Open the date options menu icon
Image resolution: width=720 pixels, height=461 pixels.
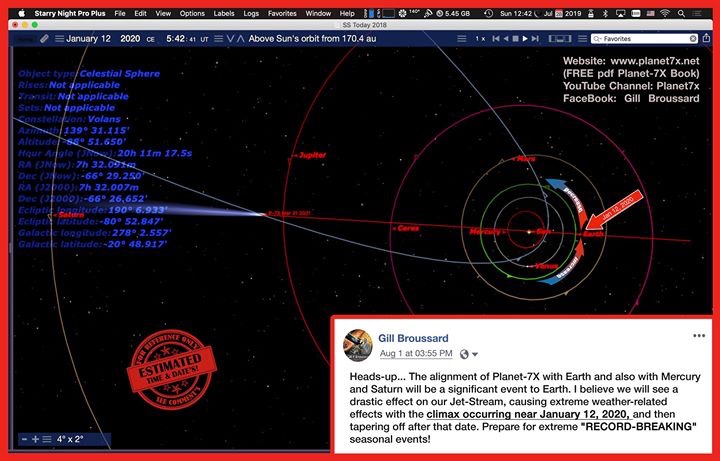pyautogui.click(x=59, y=39)
